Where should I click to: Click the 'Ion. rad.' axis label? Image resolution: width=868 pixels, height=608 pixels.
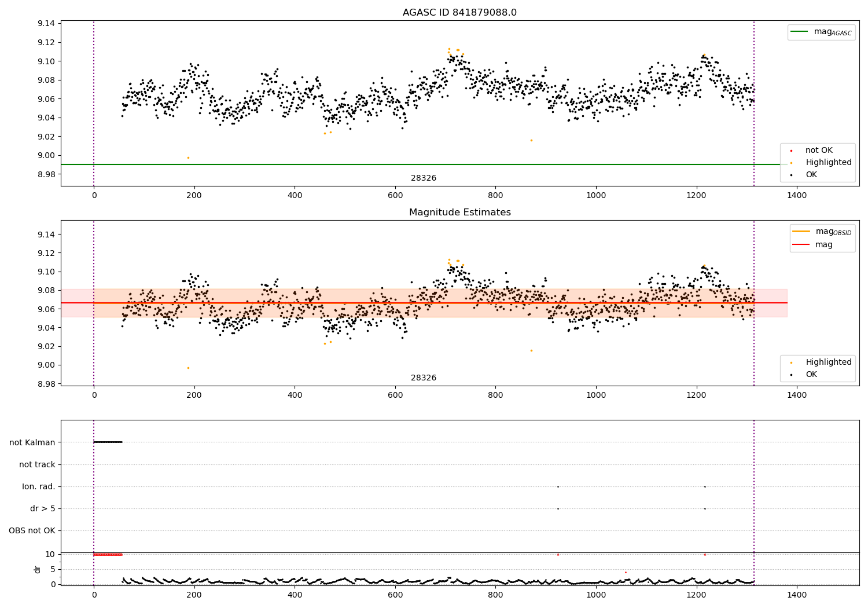[39, 486]
